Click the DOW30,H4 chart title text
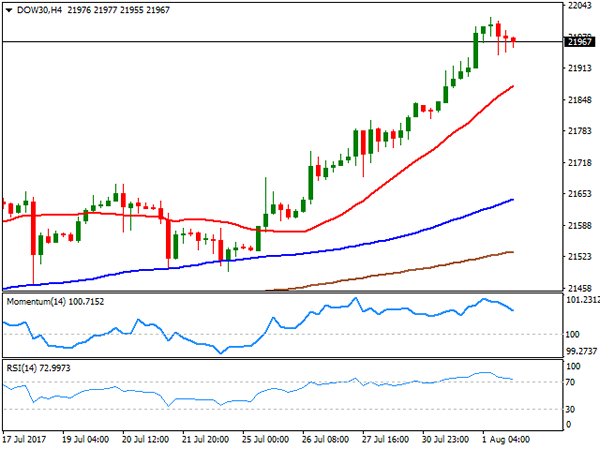The image size is (600, 450). (x=39, y=10)
